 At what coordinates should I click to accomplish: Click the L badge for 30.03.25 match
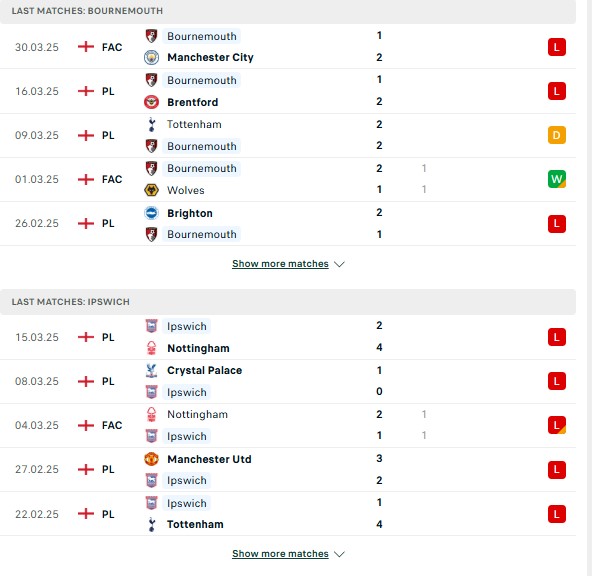(557, 47)
